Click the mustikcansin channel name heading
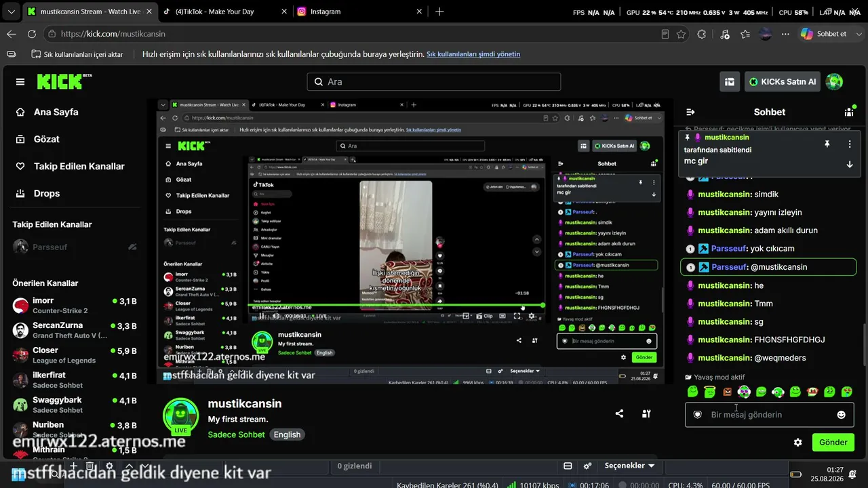Viewport: 868px width, 488px height. (245, 403)
